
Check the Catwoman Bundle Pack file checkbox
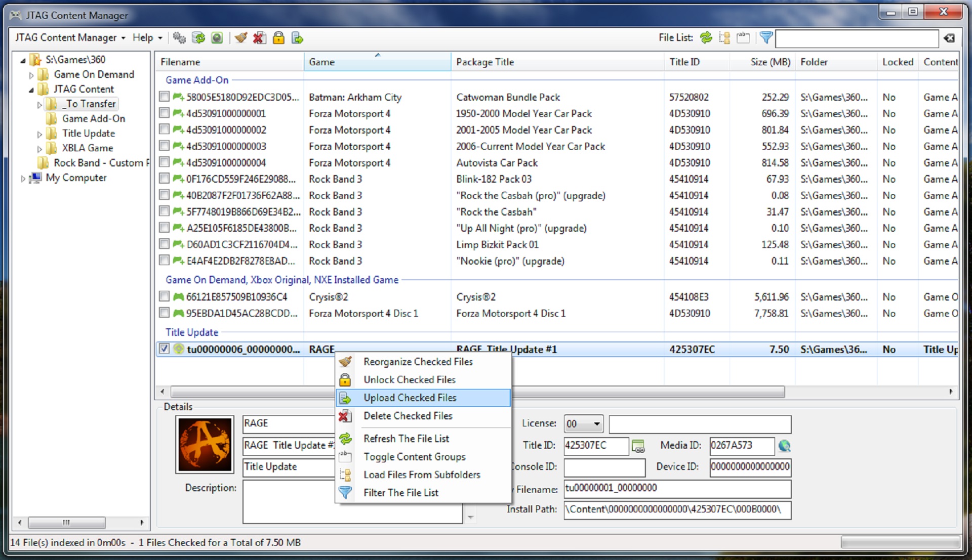tap(164, 96)
